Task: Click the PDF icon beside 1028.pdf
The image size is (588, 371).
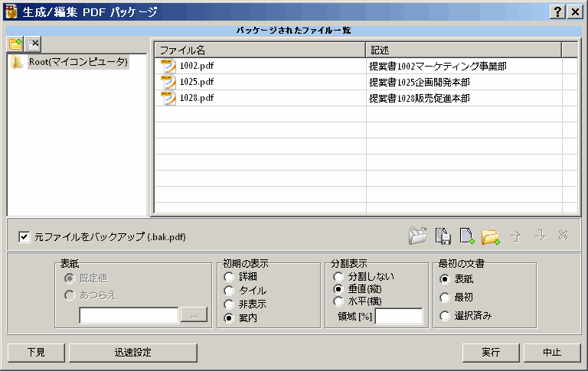Action: 168,98
